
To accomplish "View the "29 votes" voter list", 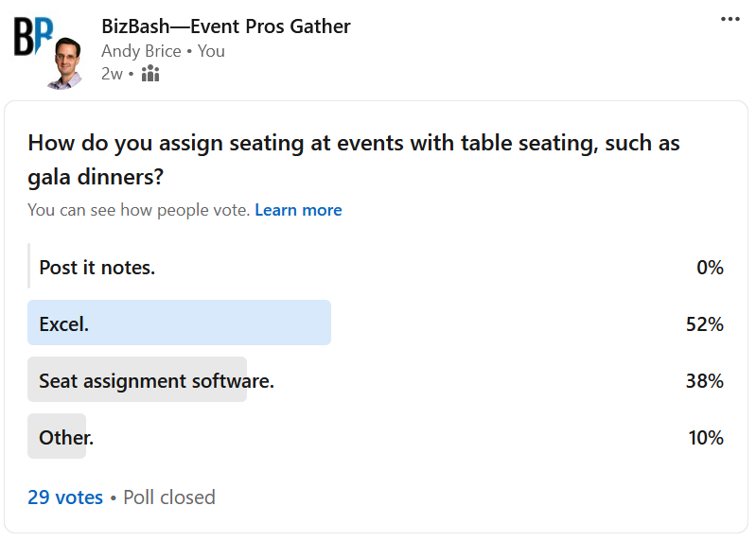I will point(65,497).
